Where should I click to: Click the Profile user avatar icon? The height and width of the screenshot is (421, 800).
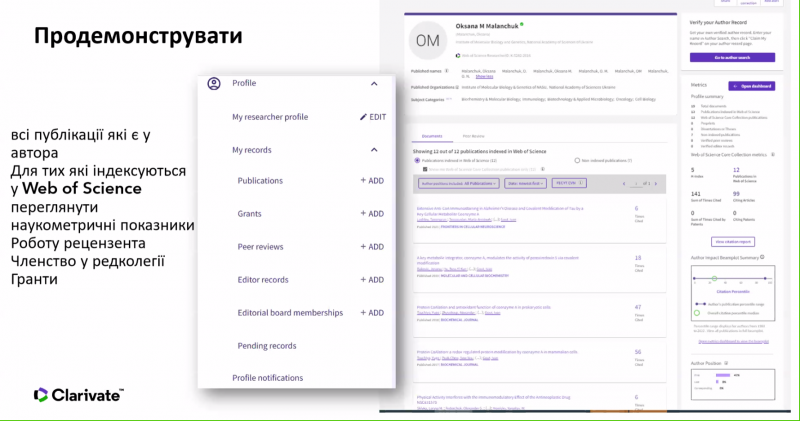click(x=214, y=83)
